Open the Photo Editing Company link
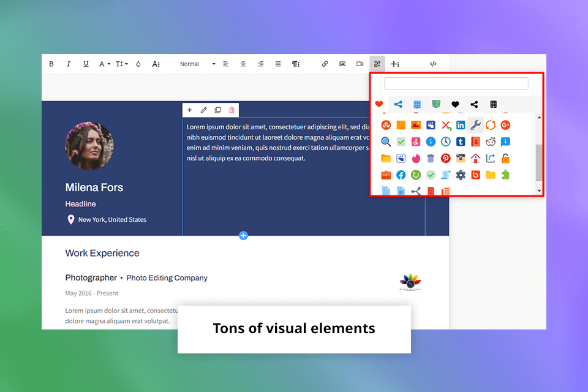Screen dimensions: 588x392 pyautogui.click(x=167, y=278)
